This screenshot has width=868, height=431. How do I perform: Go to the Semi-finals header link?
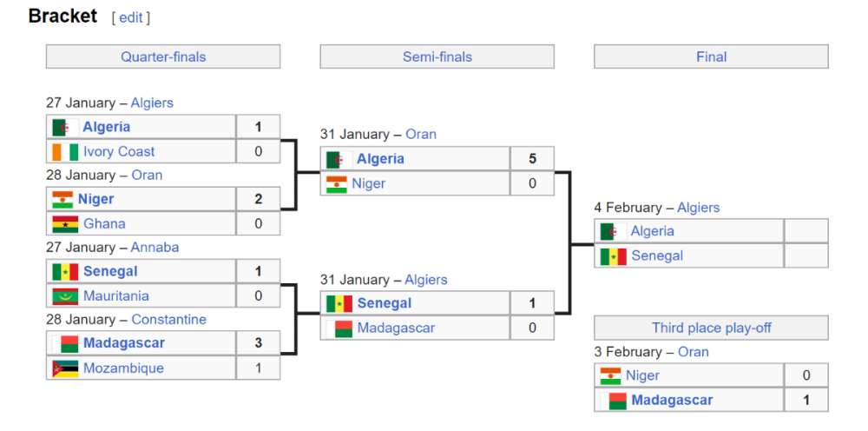tap(437, 56)
